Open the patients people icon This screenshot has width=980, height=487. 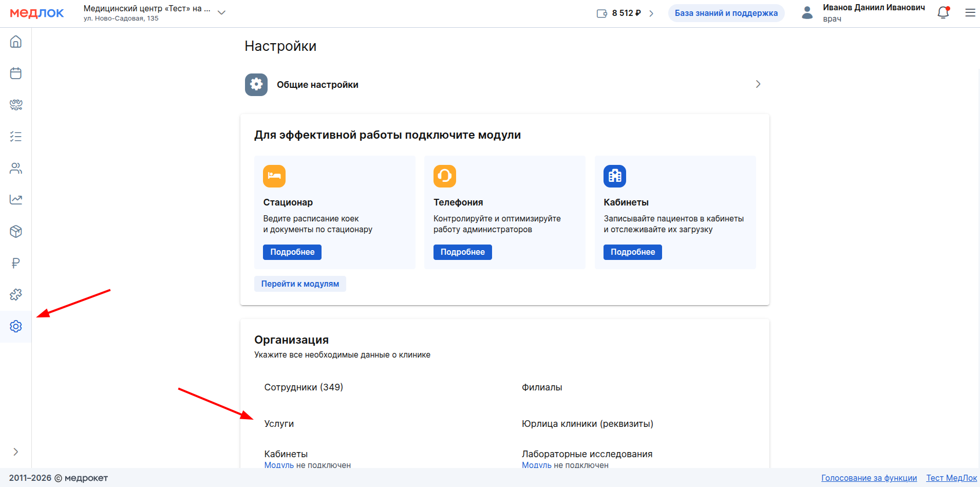click(x=16, y=168)
